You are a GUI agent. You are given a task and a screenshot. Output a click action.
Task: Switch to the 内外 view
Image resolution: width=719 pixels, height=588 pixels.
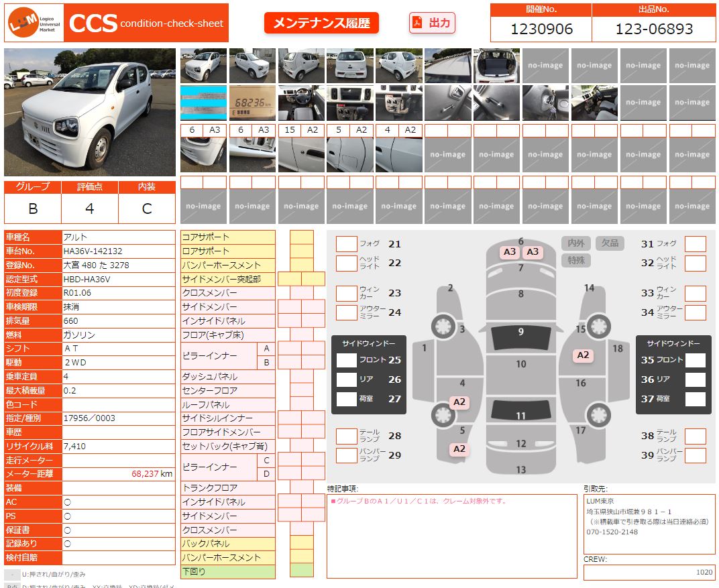pyautogui.click(x=576, y=243)
